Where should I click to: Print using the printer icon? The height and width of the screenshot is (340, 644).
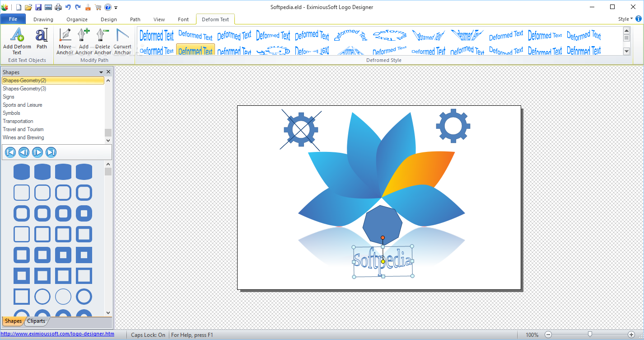[58, 7]
